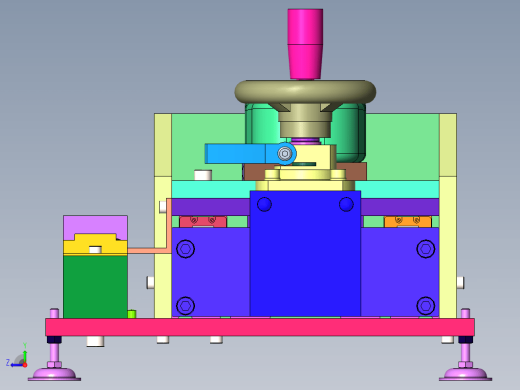Select the small lime green block
The image size is (520, 390).
click(132, 314)
